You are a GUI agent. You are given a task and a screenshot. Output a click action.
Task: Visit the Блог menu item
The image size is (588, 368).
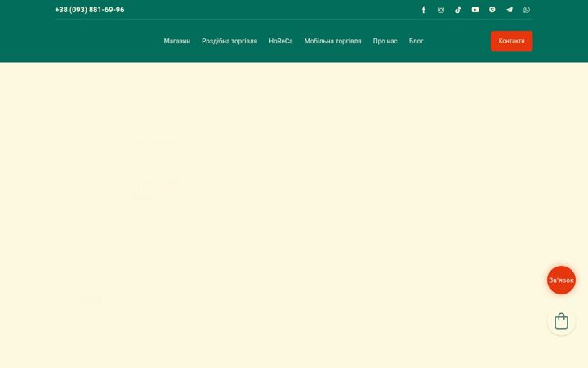pos(416,41)
